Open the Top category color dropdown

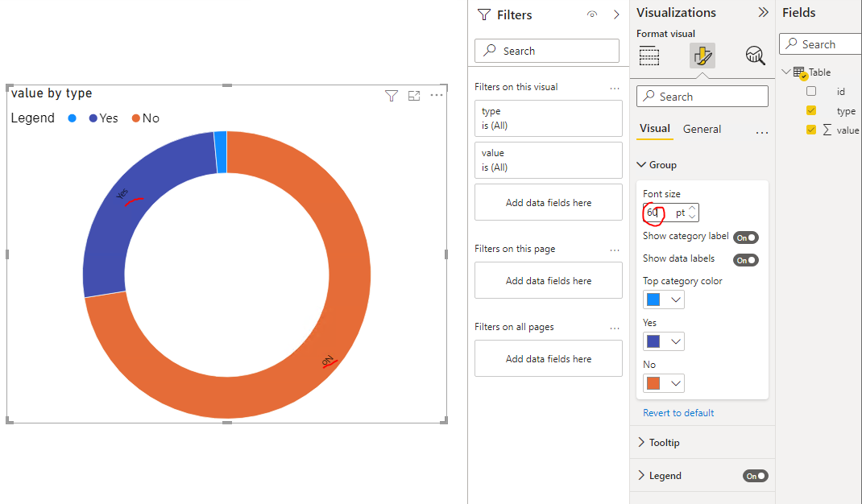click(664, 300)
